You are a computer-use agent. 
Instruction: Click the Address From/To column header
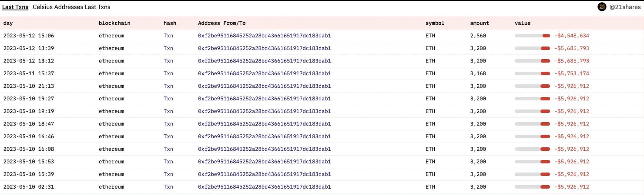tap(225, 23)
